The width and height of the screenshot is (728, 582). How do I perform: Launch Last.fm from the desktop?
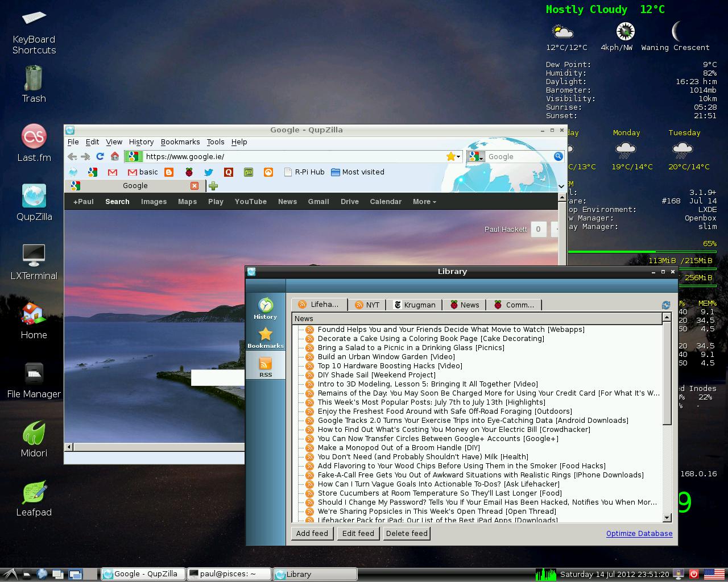[34, 143]
